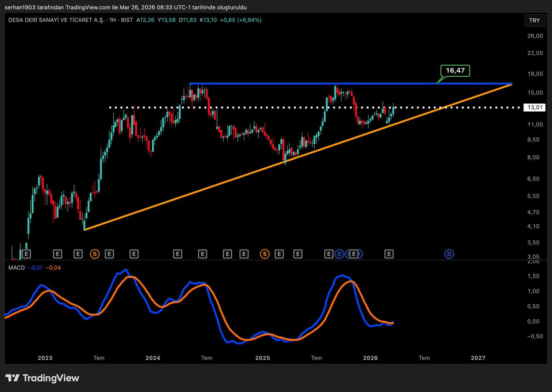Click the Tem label between 2023 and 2024
Screen dimensions: 552x392
click(99, 358)
